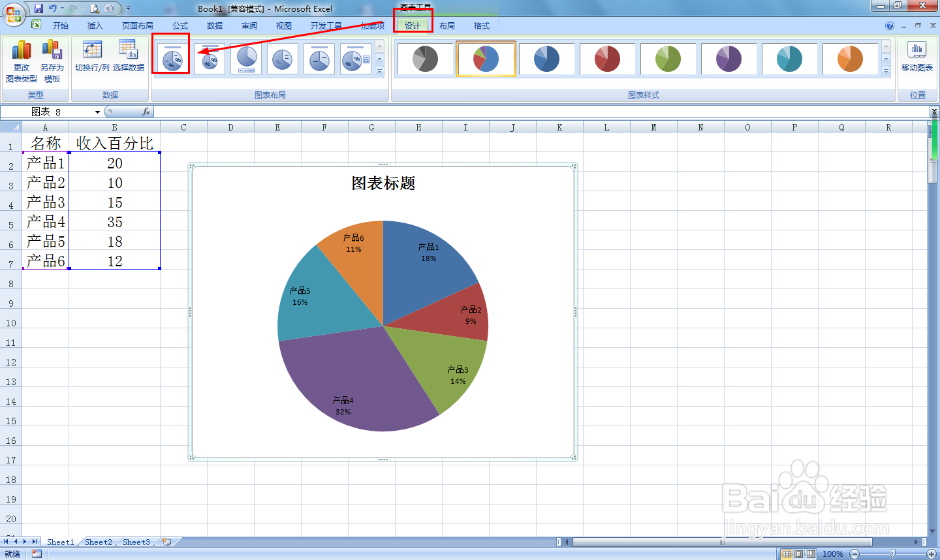The image size is (940, 560).
Task: Apply chart layout 5 thumbnail
Action: pos(319,59)
